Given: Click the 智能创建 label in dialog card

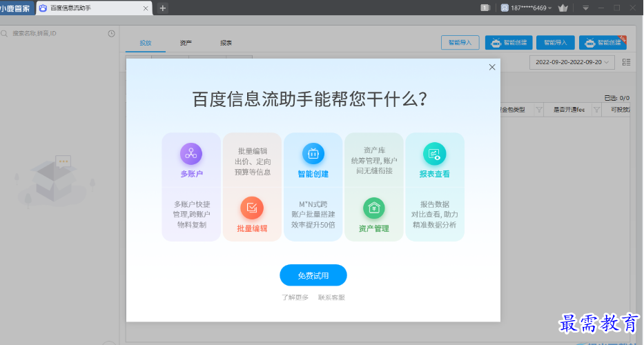Looking at the screenshot, I should [x=313, y=174].
